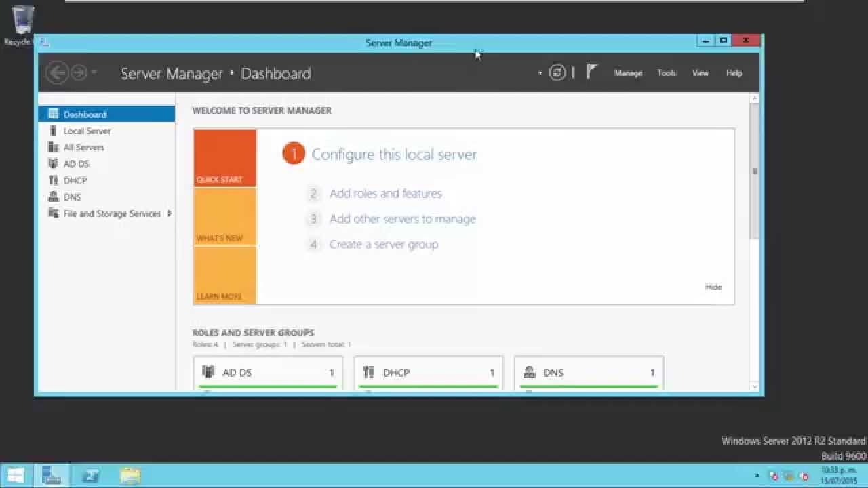Open the Help menu
This screenshot has height=488, width=868.
tap(734, 73)
